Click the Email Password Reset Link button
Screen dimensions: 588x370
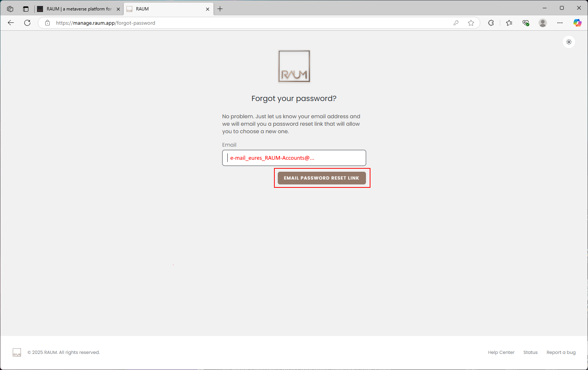tap(322, 178)
